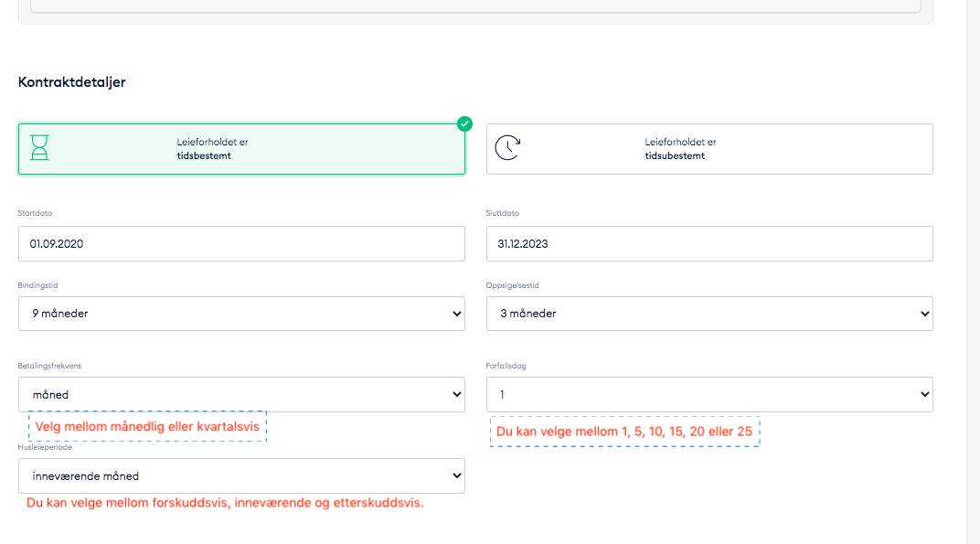980x544 pixels.
Task: Click the Startdato field showing 01.09.2020
Action: 241,243
